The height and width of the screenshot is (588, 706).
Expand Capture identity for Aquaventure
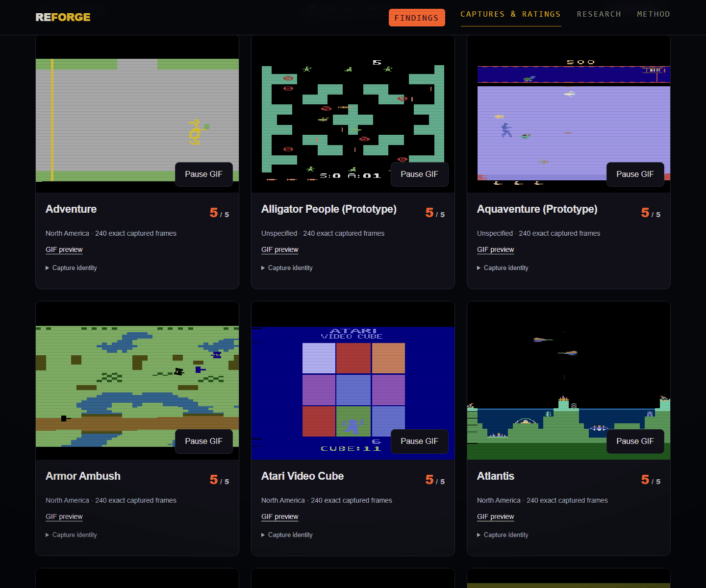503,268
